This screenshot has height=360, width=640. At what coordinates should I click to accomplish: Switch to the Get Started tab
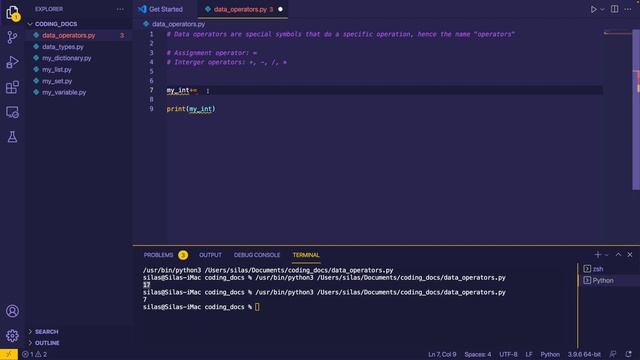(165, 9)
